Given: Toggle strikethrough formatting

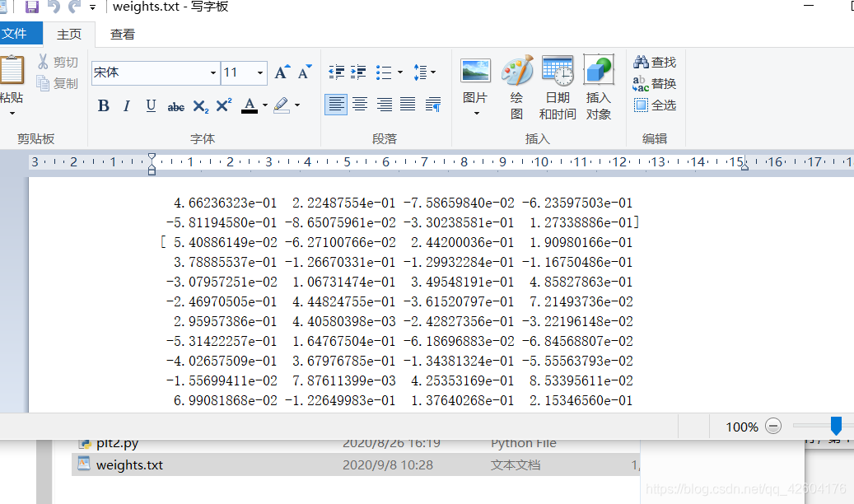Looking at the screenshot, I should point(175,106).
